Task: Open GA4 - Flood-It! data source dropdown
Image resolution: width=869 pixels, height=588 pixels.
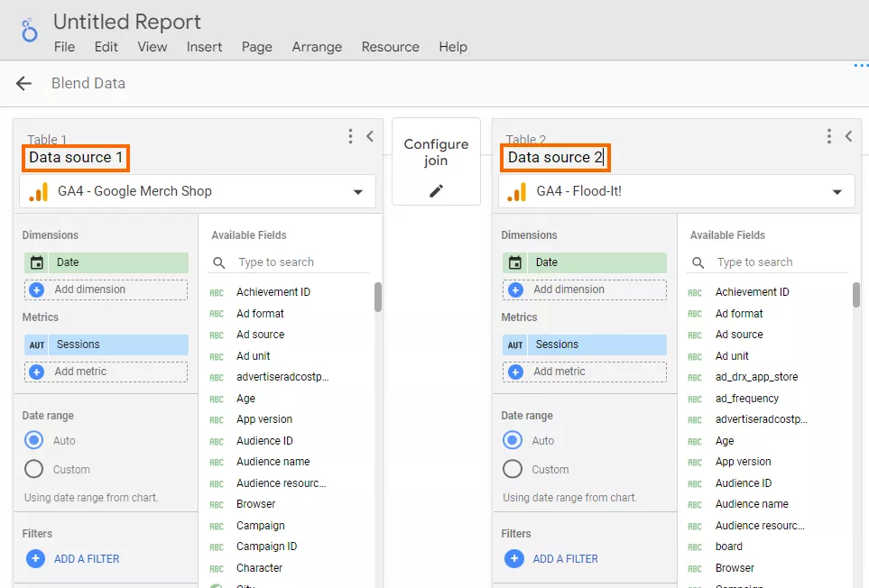Action: coord(676,191)
